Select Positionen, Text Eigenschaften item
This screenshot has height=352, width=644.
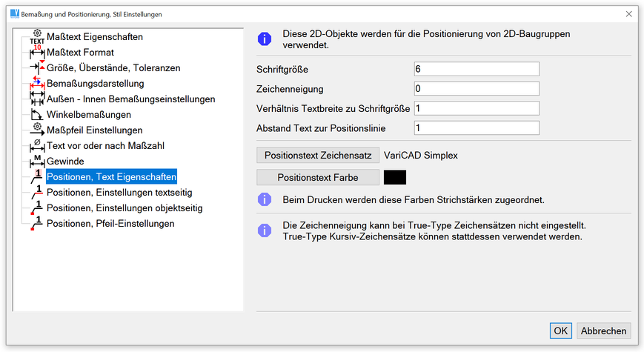[x=111, y=177]
